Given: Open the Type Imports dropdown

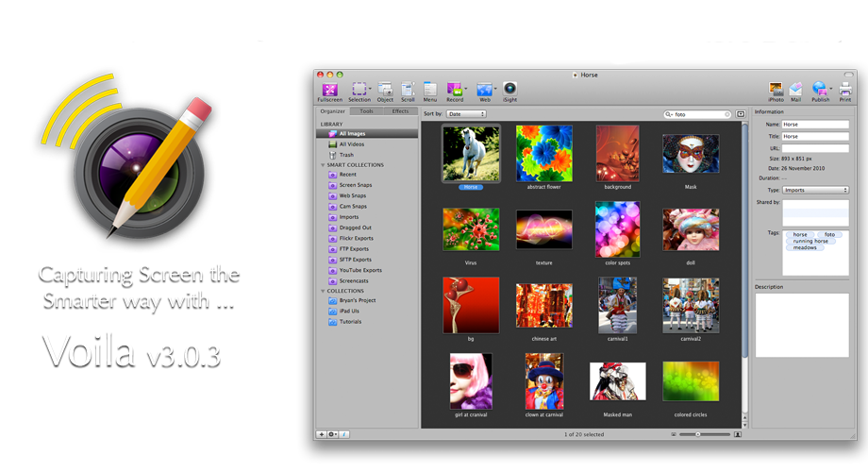Looking at the screenshot, I should (815, 190).
